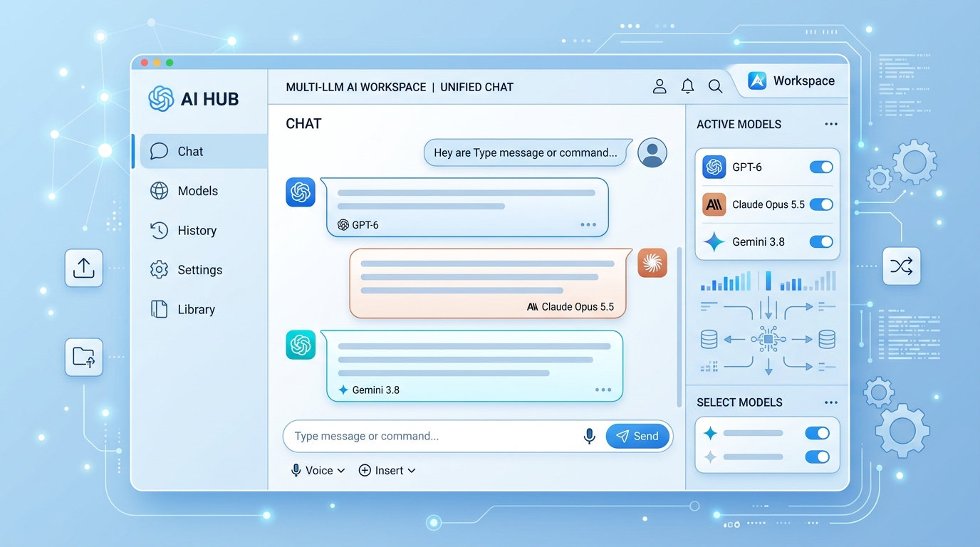Click the orange Claude avatar beside its reply

click(652, 263)
